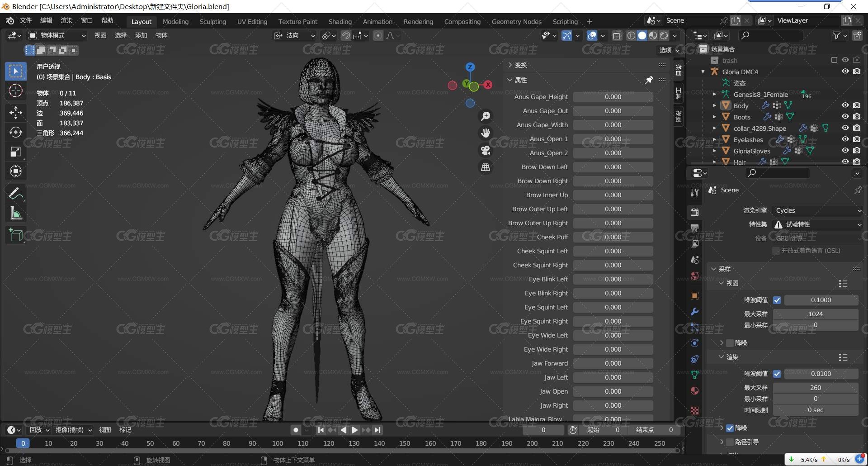
Task: Hide the Body object in viewport
Action: 845,105
